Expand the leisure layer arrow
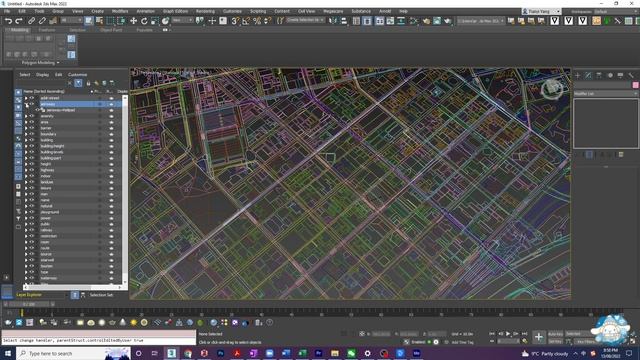Screen dimensions: 640x360 [x=26, y=188]
